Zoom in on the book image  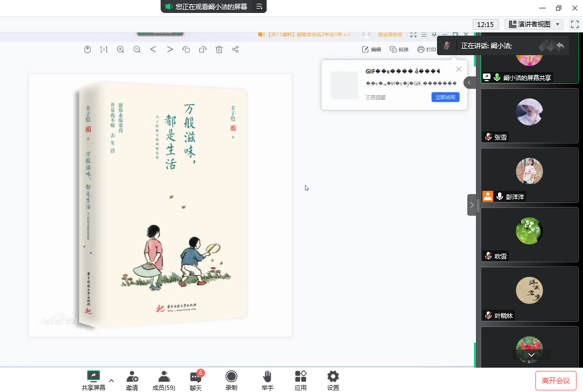[x=121, y=49]
